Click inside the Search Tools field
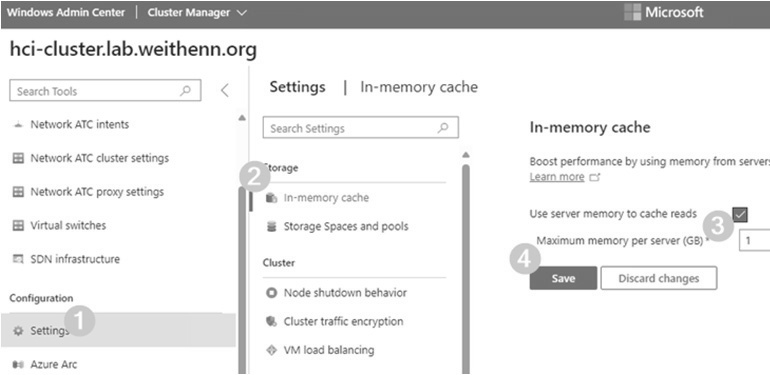This screenshot has width=770, height=375. (105, 91)
